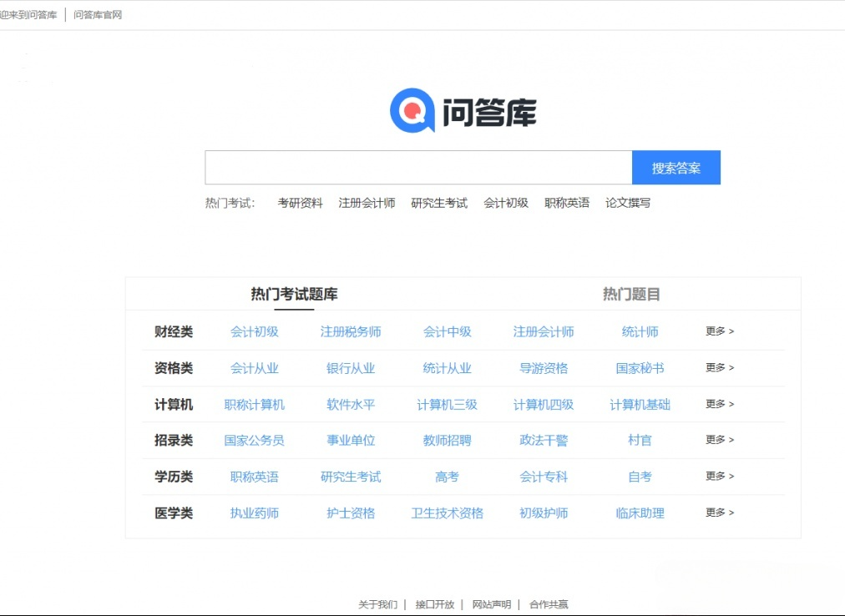Select 执业药师 under 医学类

point(253,512)
